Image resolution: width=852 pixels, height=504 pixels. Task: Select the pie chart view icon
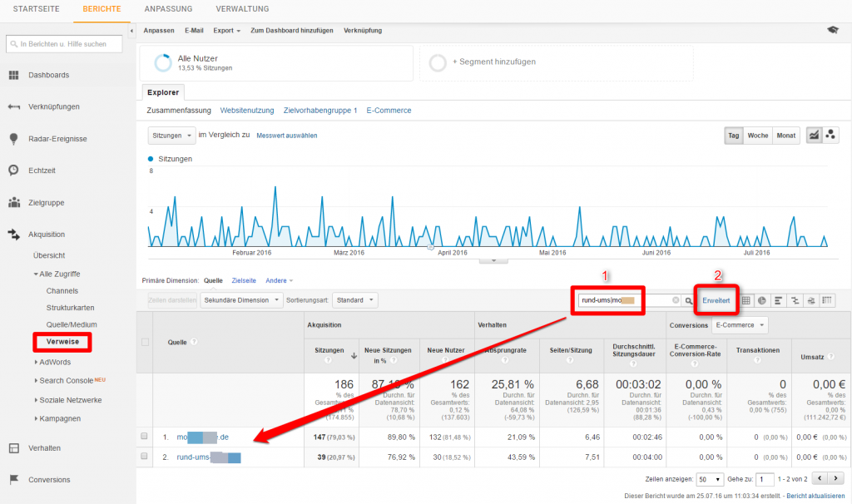point(762,299)
